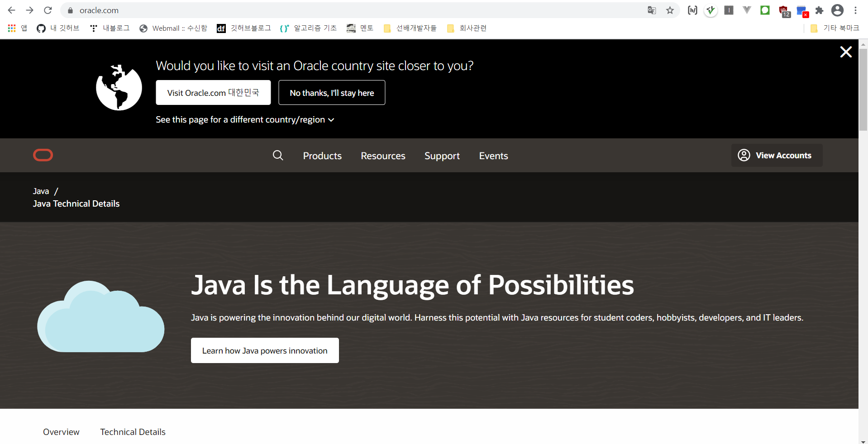
Task: Open the Support menu
Action: click(x=442, y=156)
